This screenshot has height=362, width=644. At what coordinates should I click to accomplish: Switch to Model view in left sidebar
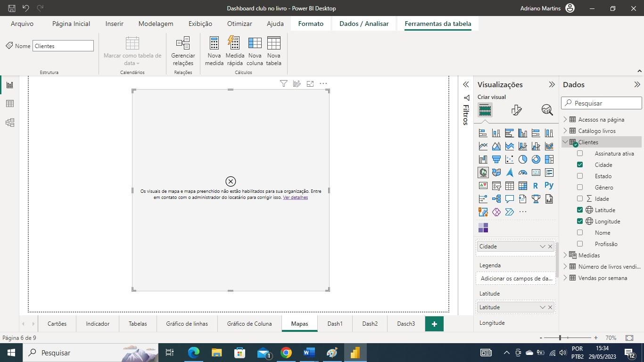coord(9,123)
